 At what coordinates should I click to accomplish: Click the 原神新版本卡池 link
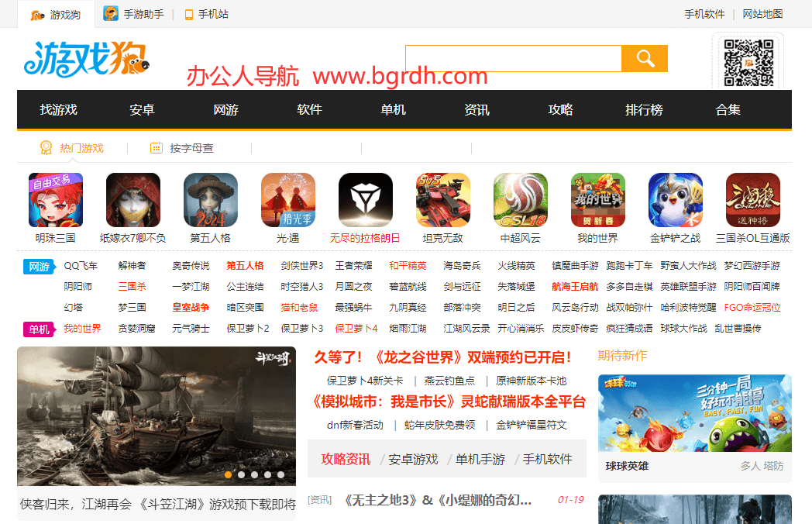[x=532, y=381]
